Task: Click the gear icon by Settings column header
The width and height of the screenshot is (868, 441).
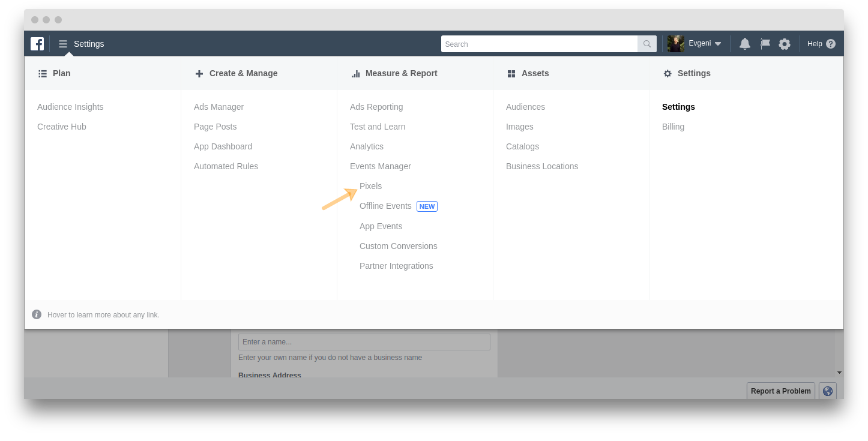Action: tap(668, 73)
